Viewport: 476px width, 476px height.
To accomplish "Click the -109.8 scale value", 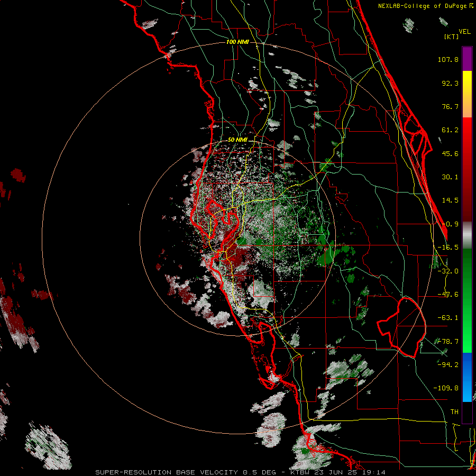I will point(446,388).
